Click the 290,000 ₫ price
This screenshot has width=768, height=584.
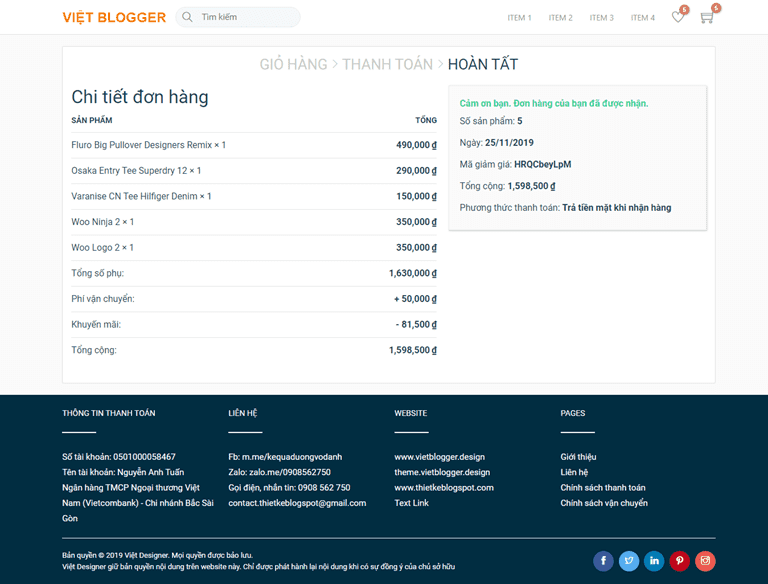416,170
